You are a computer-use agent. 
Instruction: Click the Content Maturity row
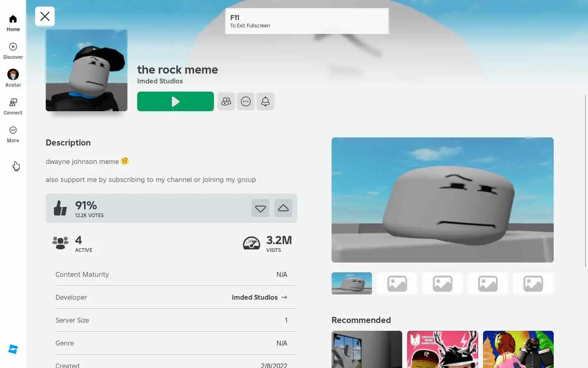(x=176, y=274)
